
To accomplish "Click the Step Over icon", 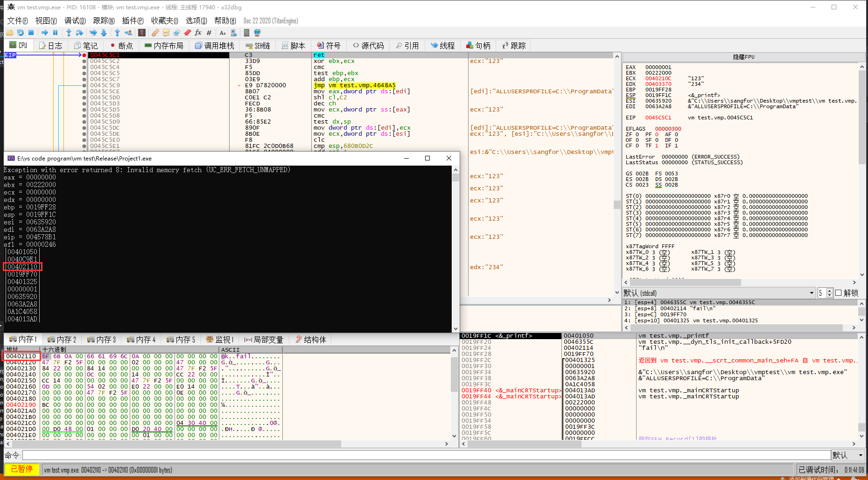I will (79, 33).
